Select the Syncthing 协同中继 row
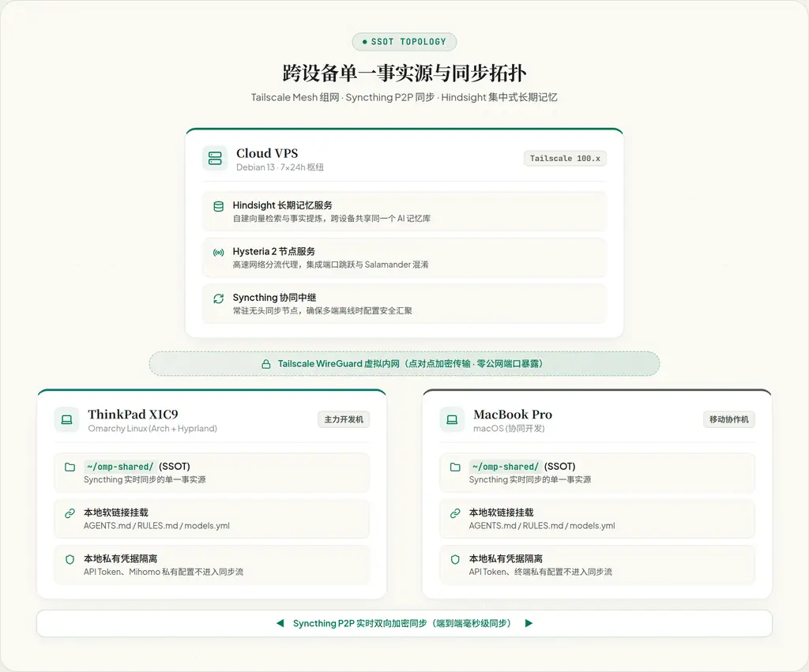Image resolution: width=809 pixels, height=672 pixels. coord(404,304)
